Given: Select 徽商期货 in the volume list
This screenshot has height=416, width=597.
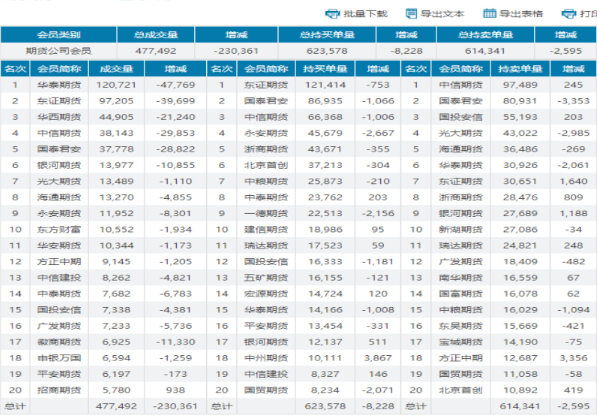Looking at the screenshot, I should tap(59, 342).
